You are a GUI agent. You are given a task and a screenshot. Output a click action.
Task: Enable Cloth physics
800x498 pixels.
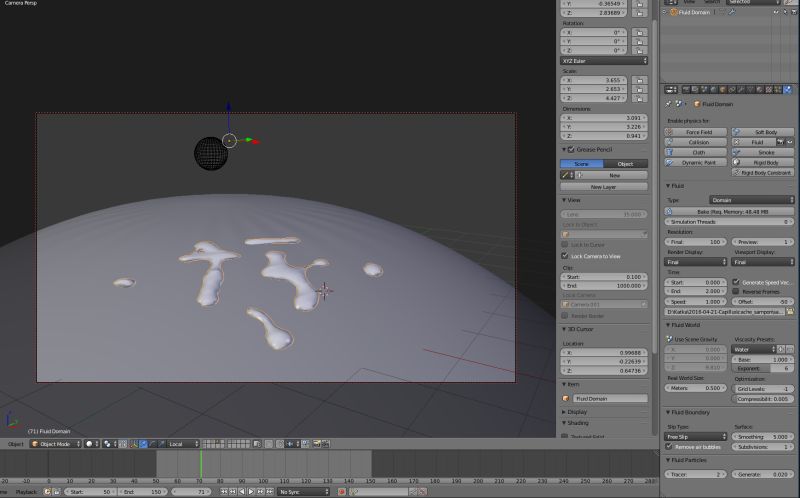coord(696,153)
